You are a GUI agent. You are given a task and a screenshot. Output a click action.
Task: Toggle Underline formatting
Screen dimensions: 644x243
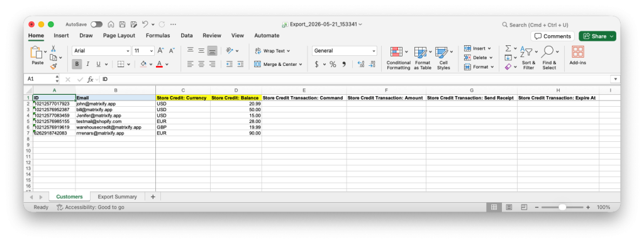(x=99, y=64)
